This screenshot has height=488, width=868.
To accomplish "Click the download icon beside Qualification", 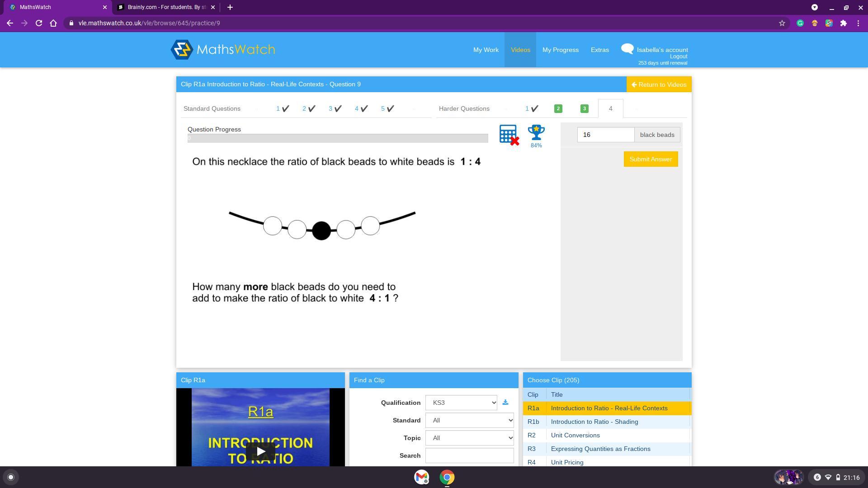I will (x=505, y=403).
